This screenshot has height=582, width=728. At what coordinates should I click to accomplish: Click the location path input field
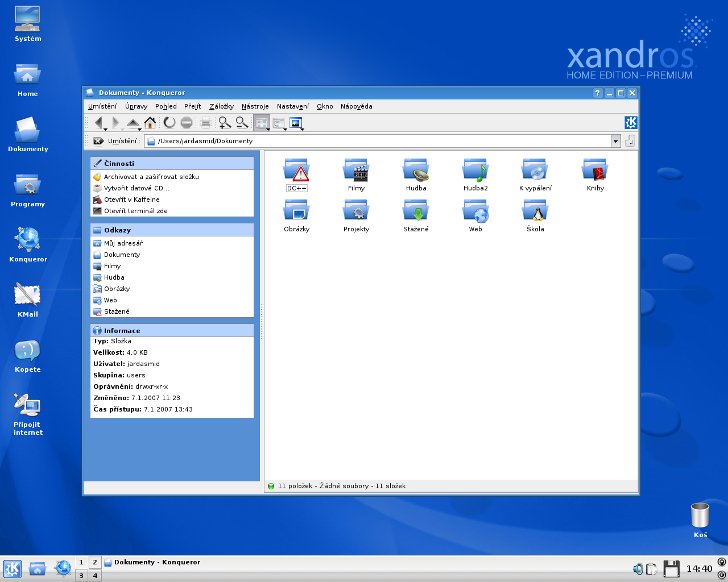378,141
